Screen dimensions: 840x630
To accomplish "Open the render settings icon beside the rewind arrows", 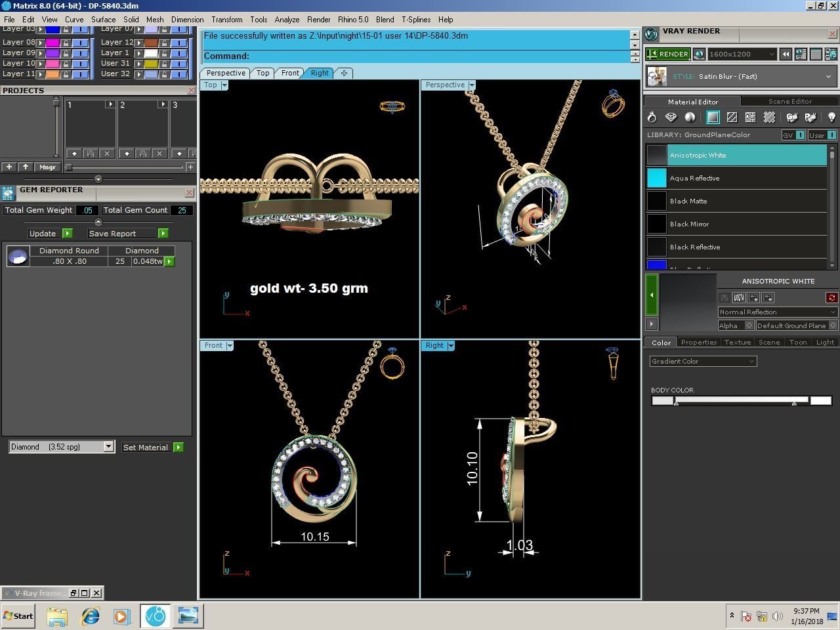I will tap(801, 54).
